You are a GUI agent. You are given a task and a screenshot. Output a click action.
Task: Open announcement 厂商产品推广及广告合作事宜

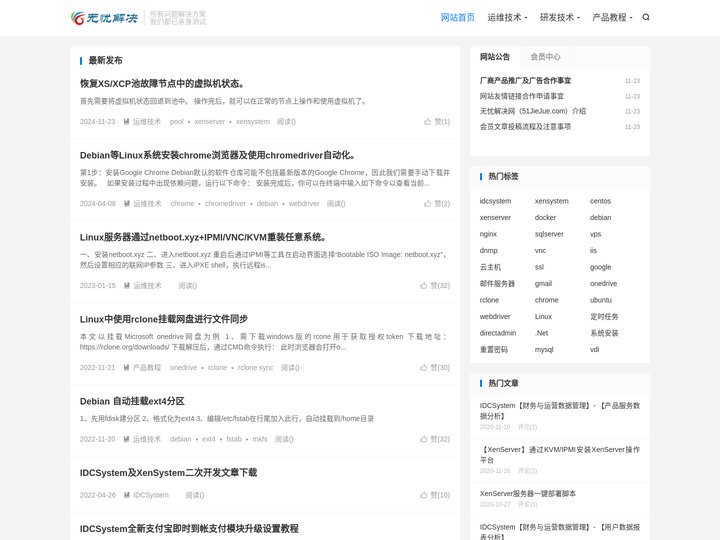525,81
